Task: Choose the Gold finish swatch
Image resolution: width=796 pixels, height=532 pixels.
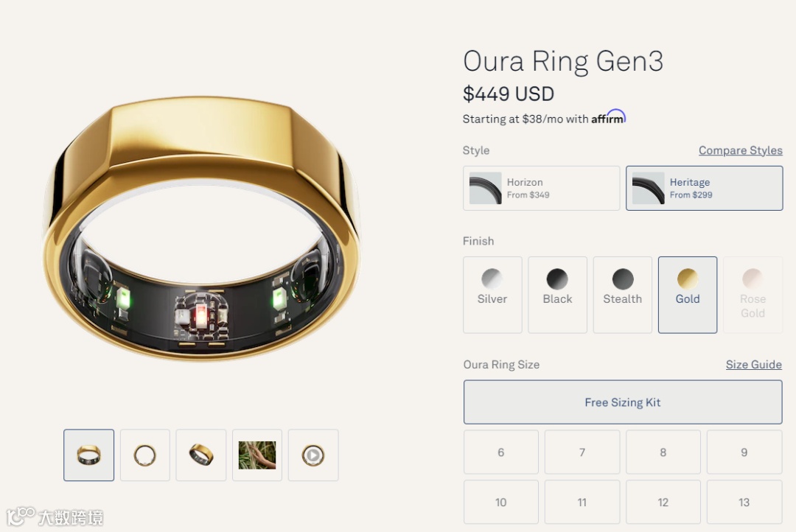Action: [688, 295]
